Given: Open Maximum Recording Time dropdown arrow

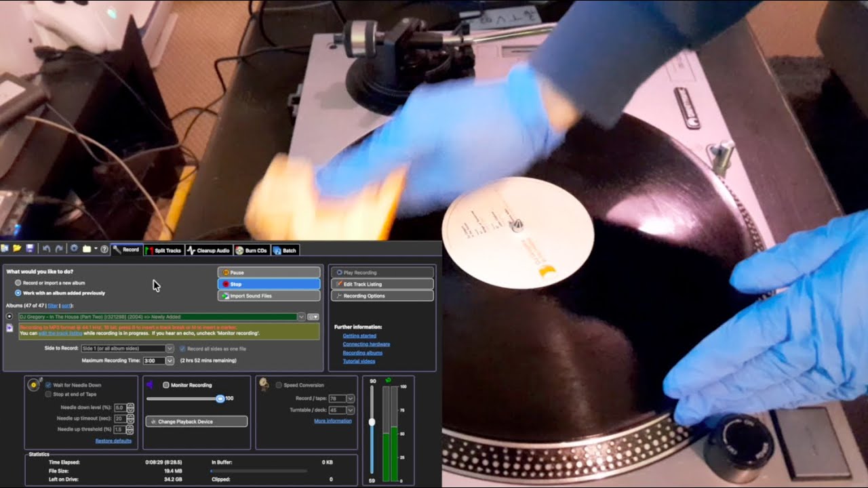Looking at the screenshot, I should [x=170, y=361].
